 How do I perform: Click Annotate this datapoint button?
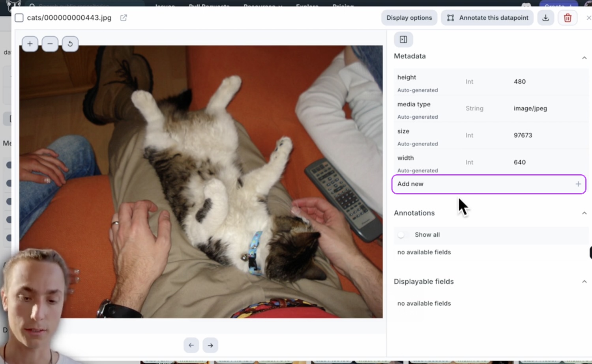[x=487, y=18]
